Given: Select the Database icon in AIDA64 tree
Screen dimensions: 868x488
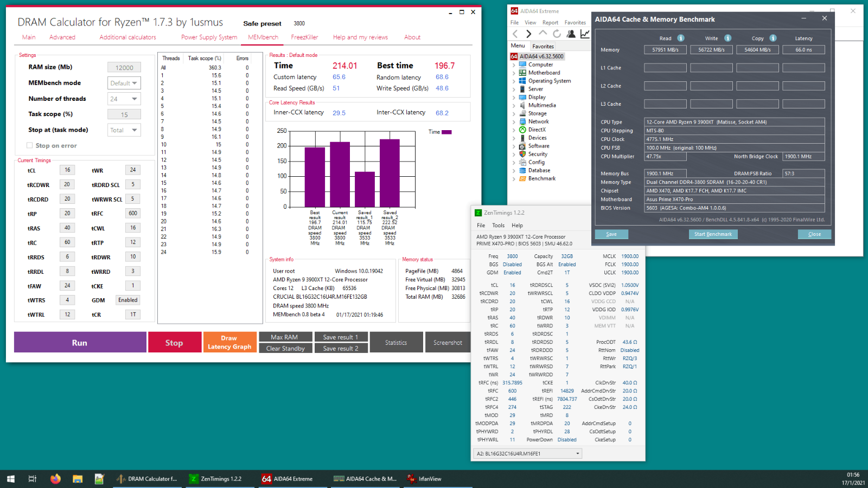Looking at the screenshot, I should point(522,170).
